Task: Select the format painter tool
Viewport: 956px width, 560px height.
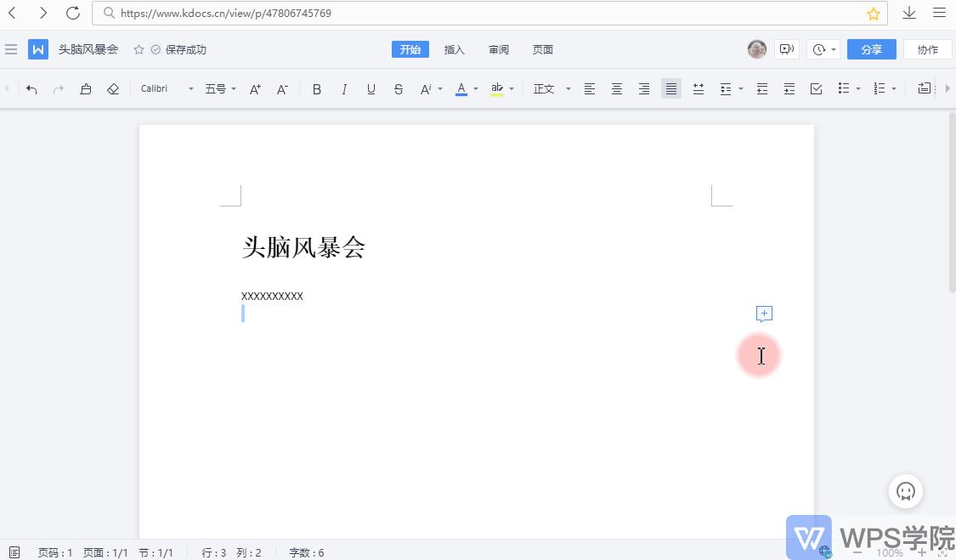Action: 86,88
